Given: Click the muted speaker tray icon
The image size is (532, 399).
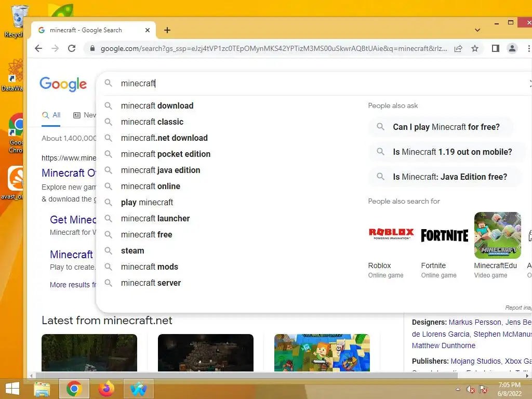Looking at the screenshot, I should 470,389.
